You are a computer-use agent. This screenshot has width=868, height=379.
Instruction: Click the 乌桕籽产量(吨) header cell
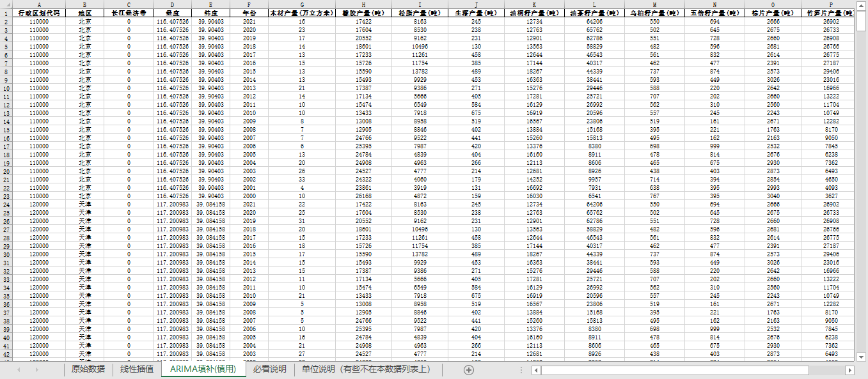[654, 13]
